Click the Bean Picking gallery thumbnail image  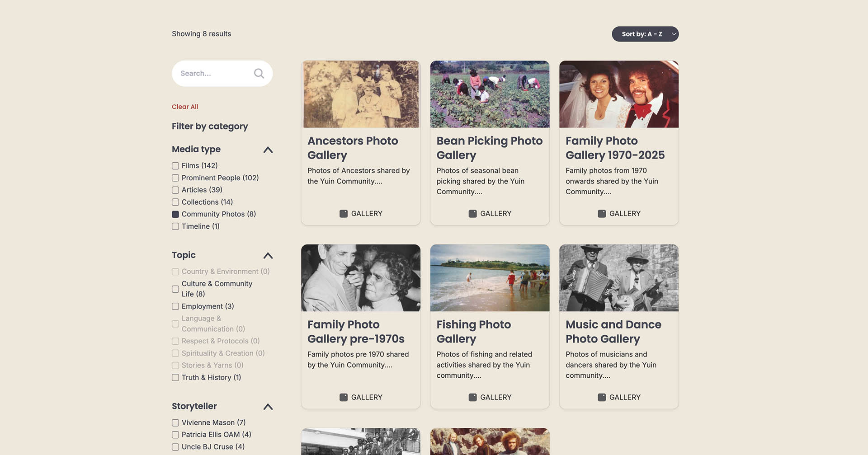490,94
